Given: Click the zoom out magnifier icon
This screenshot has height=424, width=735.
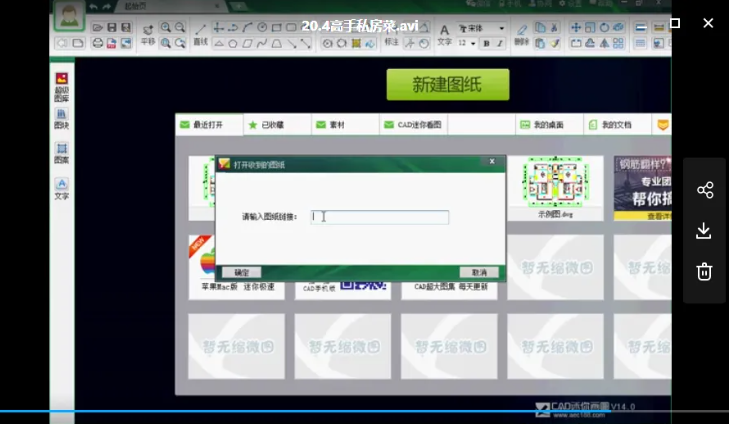Looking at the screenshot, I should point(180,28).
